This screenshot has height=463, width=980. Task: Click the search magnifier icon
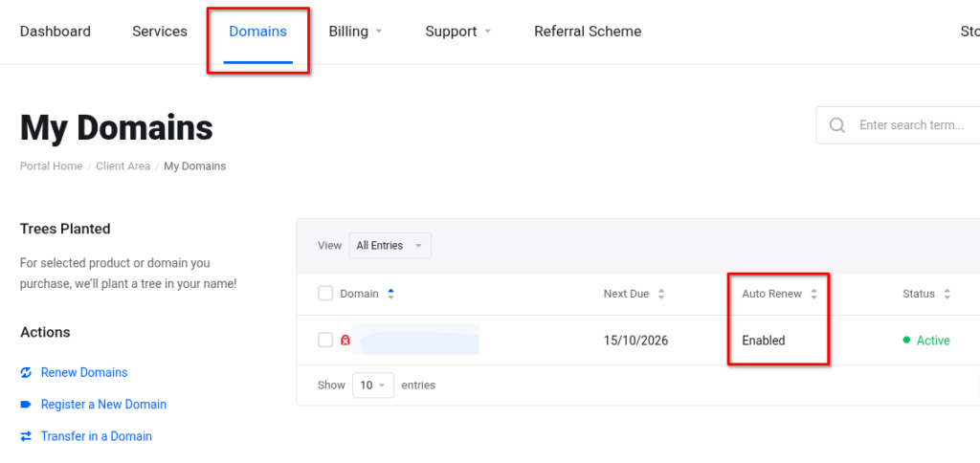pos(837,125)
